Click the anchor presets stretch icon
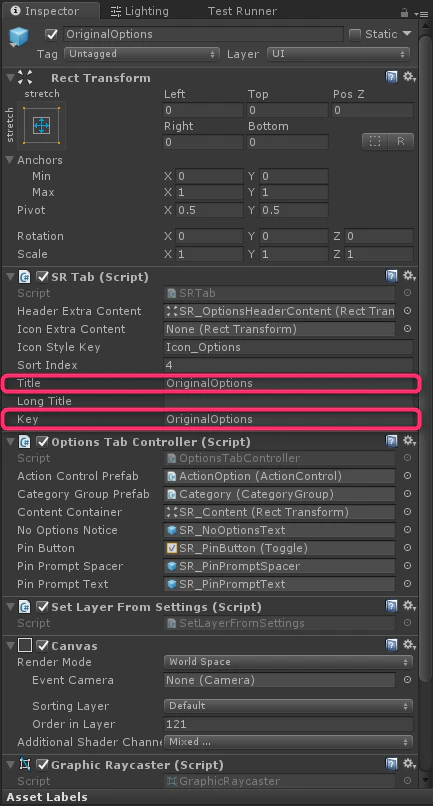The height and width of the screenshot is (806, 433). 42,125
